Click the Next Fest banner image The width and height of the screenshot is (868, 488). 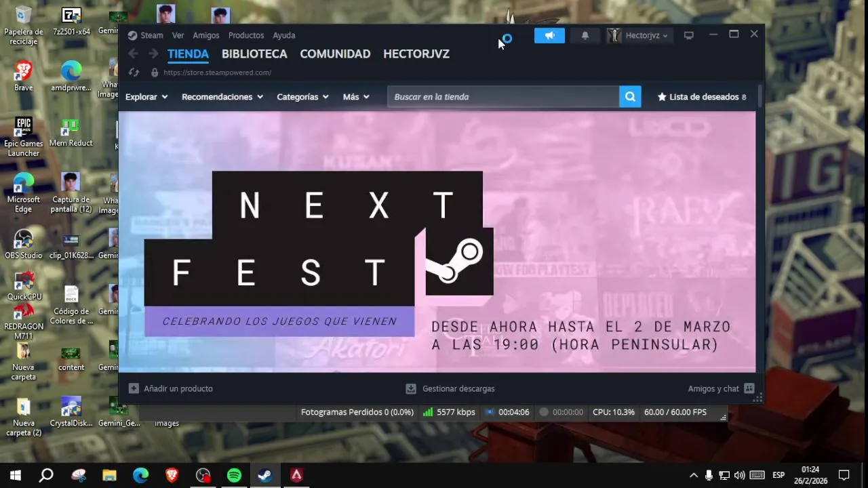437,242
